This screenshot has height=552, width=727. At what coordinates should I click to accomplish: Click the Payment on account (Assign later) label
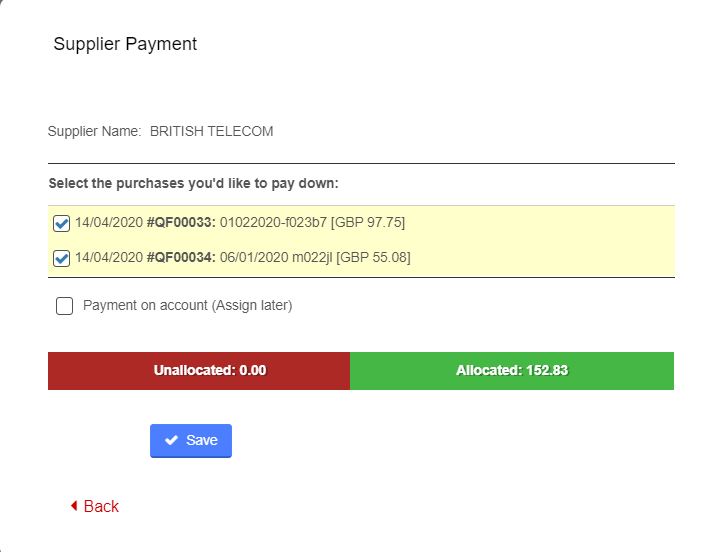tap(187, 306)
